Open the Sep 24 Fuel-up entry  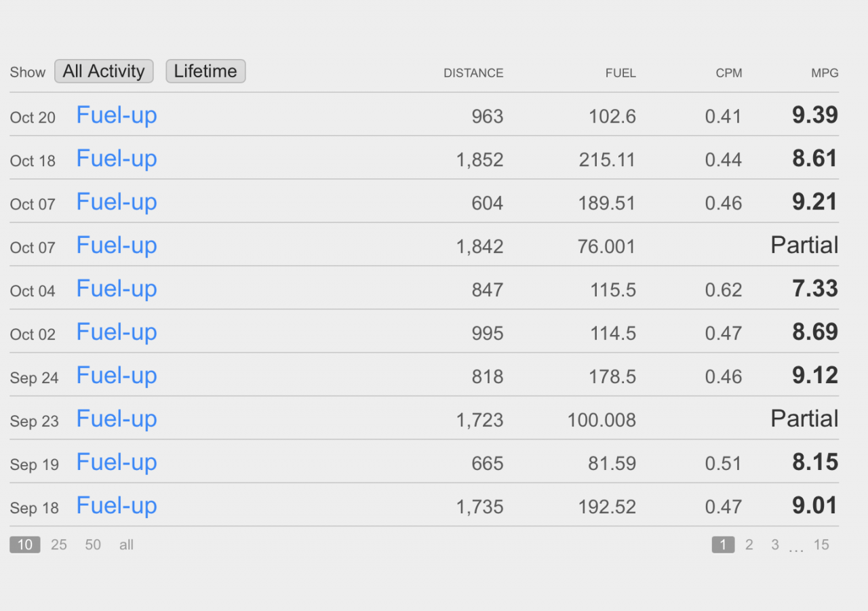(x=117, y=376)
